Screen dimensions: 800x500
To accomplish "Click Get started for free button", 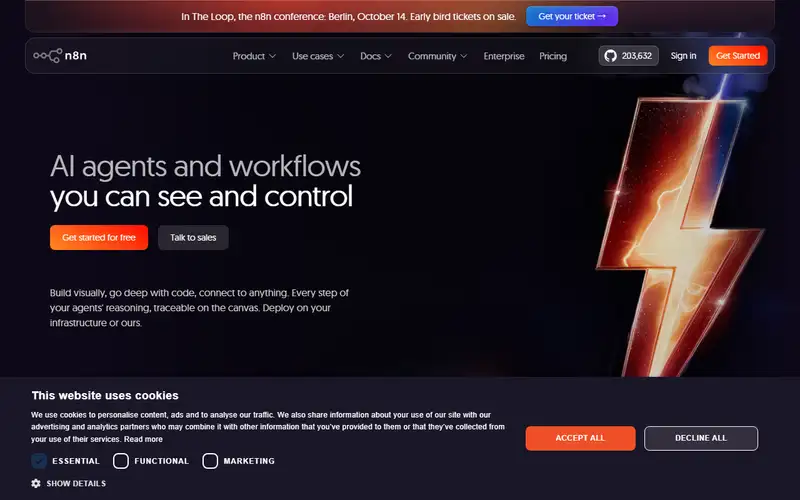I will click(99, 237).
